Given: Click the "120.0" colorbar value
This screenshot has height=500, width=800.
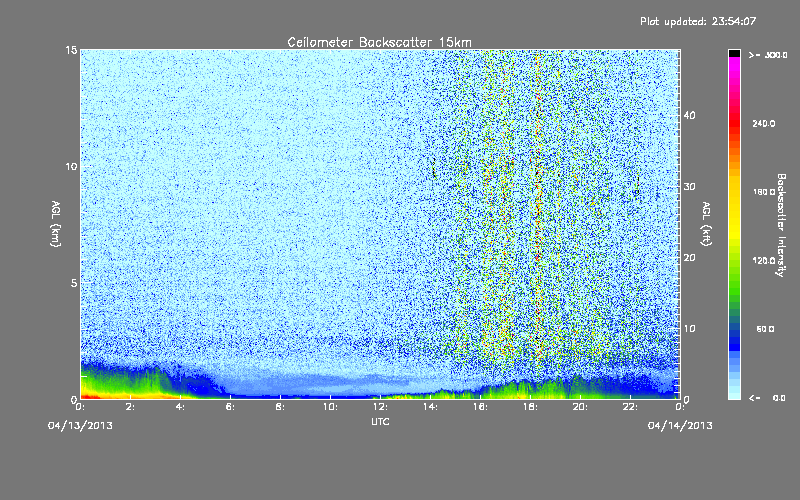Looking at the screenshot, I should tap(764, 260).
